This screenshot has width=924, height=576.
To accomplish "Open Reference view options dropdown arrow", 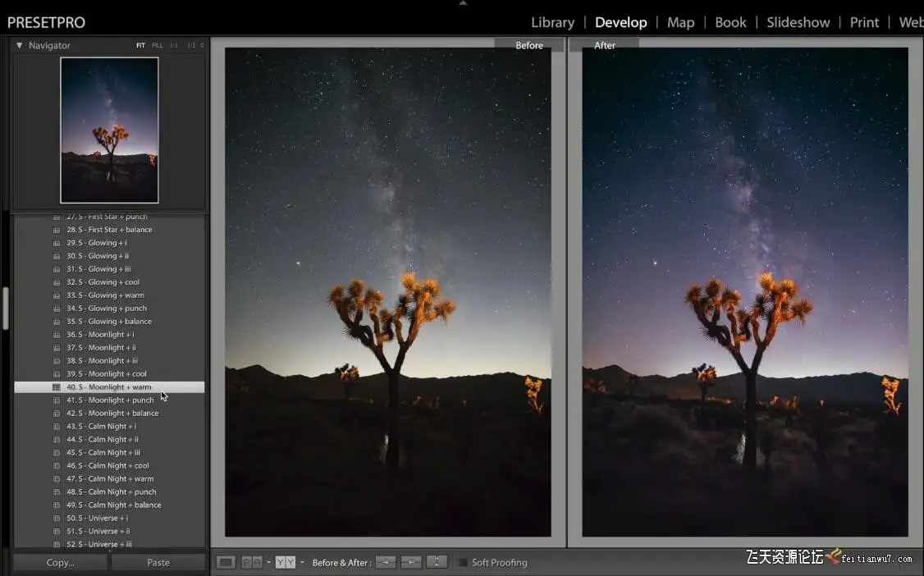I will pos(268,562).
